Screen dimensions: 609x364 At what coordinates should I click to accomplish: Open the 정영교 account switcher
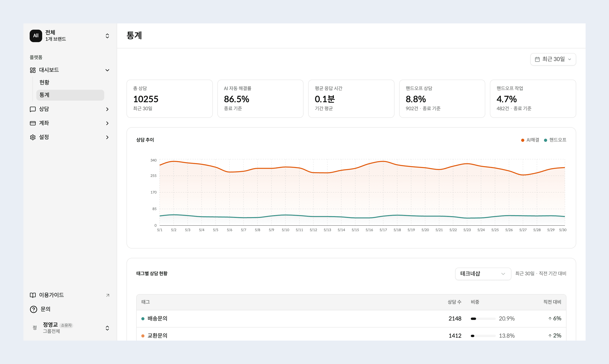[70, 328]
